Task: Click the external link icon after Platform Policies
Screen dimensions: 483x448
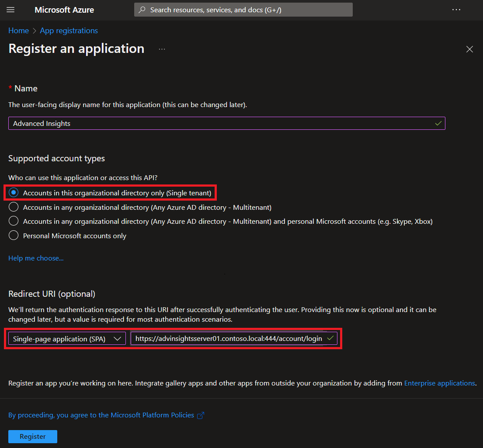Action: pos(201,416)
